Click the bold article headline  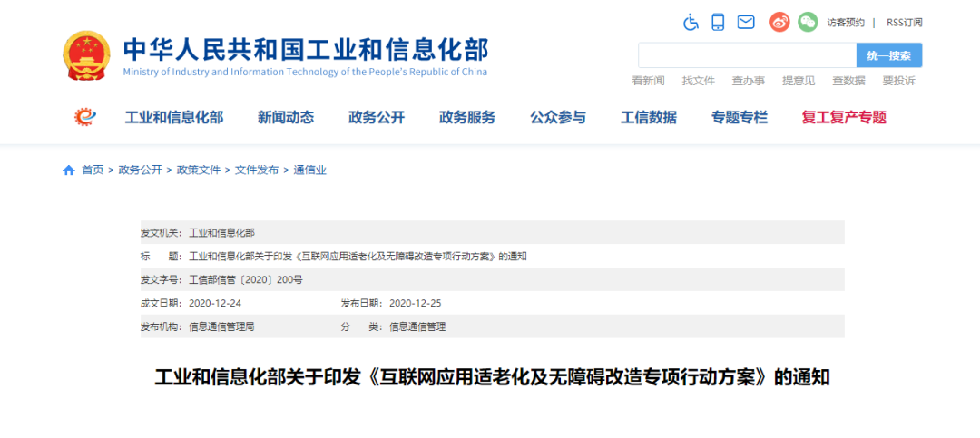pyautogui.click(x=493, y=378)
